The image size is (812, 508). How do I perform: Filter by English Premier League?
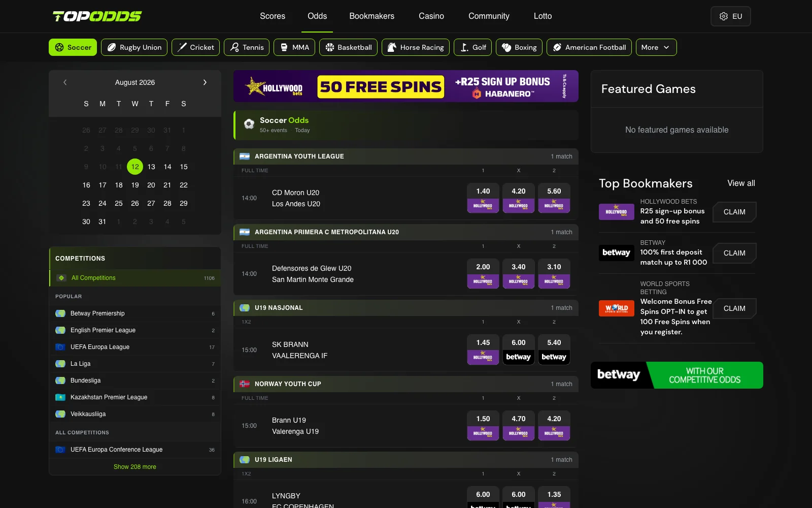pos(135,330)
